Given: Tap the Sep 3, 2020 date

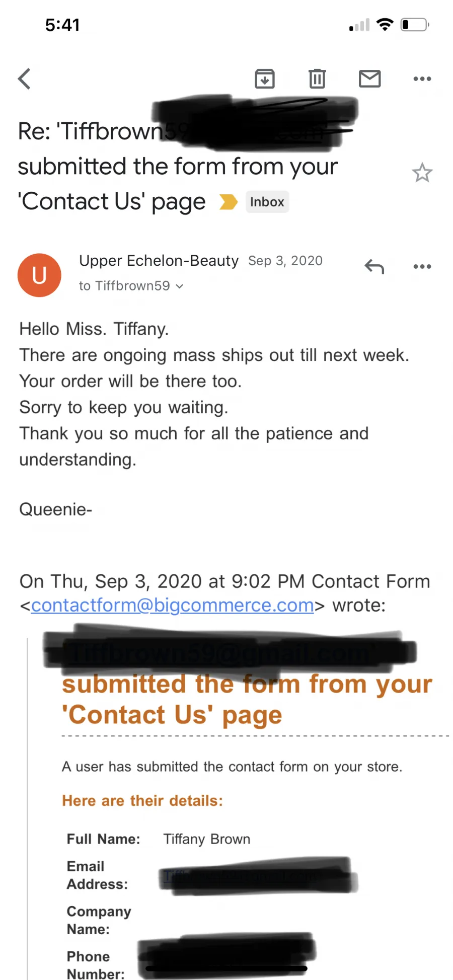Looking at the screenshot, I should click(x=285, y=261).
